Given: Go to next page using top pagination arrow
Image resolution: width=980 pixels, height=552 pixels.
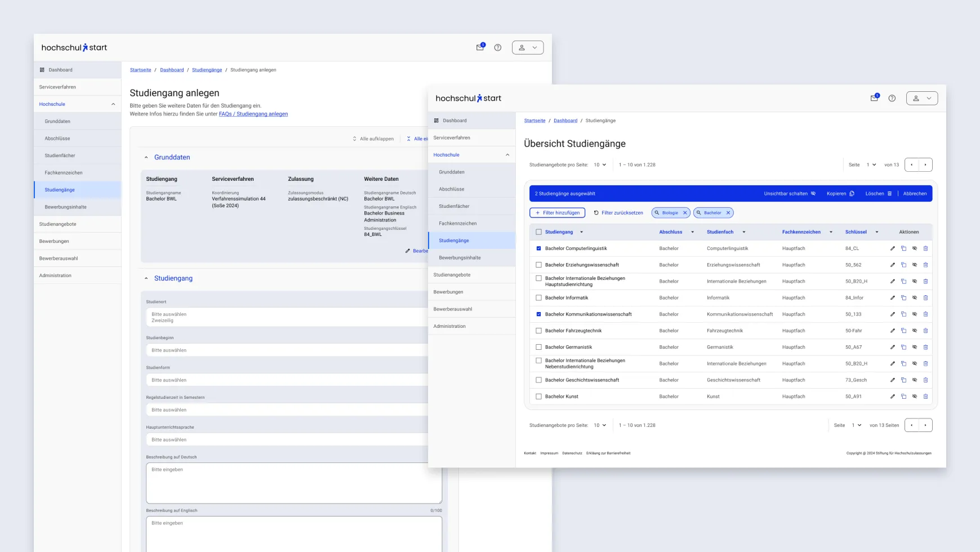Looking at the screenshot, I should tap(925, 165).
